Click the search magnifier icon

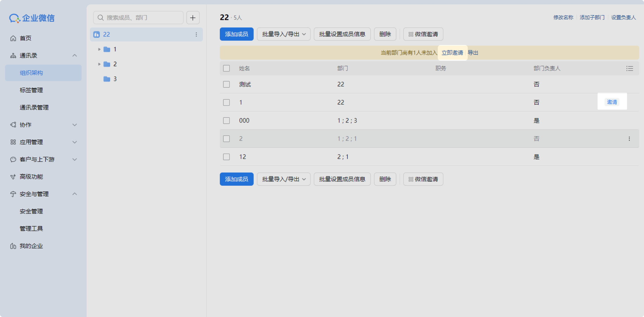click(100, 17)
